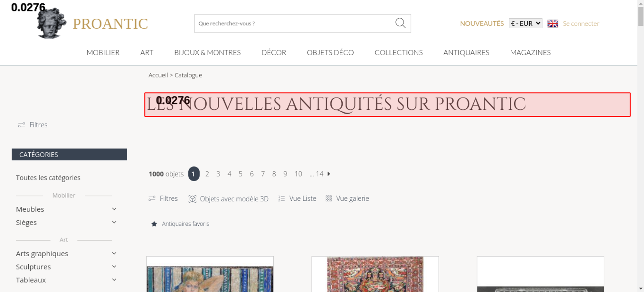This screenshot has height=292, width=644.
Task: Expand the Meubles category
Action: 114,209
